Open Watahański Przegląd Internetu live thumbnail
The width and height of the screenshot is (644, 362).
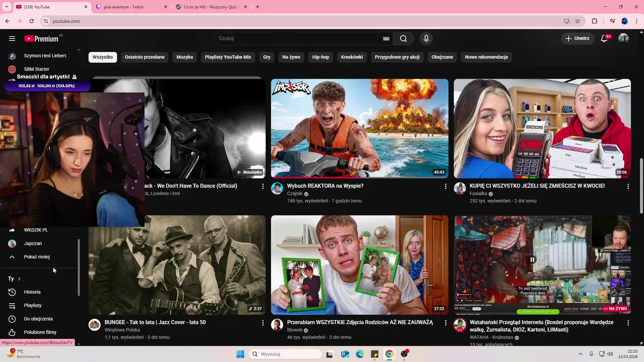[542, 265]
